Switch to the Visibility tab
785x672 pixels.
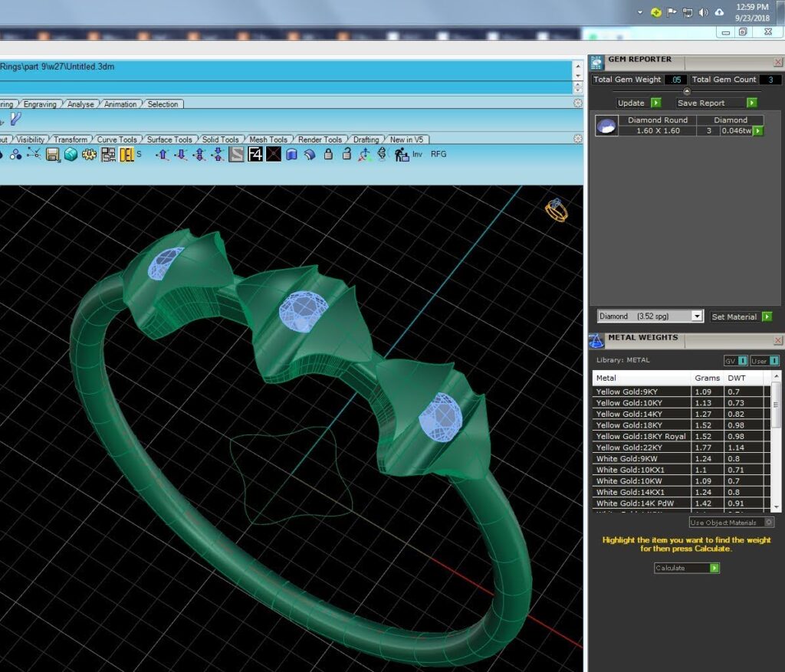click(x=31, y=139)
